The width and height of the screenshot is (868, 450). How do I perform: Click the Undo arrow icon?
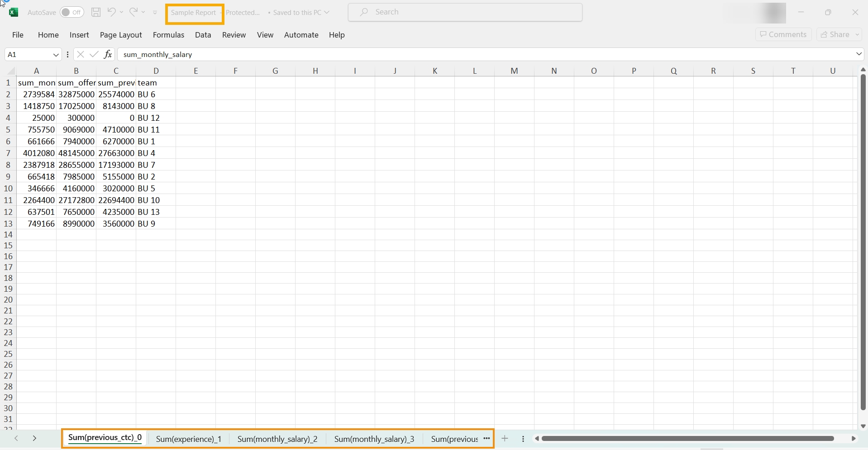[111, 12]
